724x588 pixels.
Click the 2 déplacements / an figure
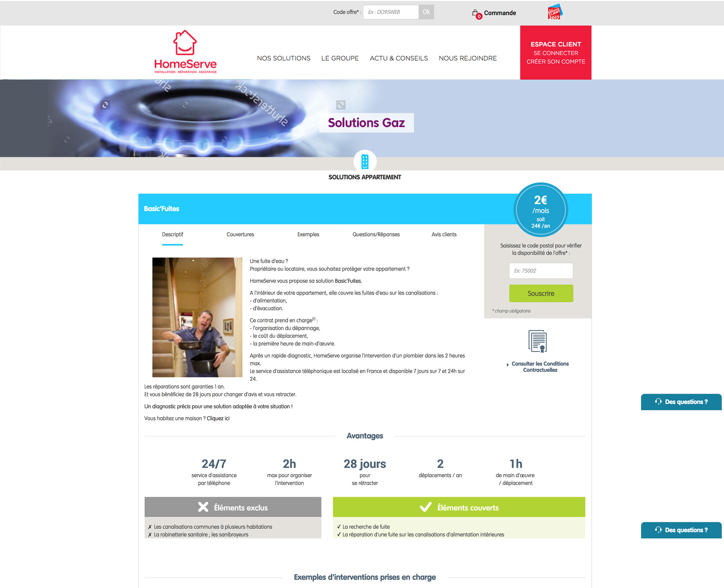440,468
